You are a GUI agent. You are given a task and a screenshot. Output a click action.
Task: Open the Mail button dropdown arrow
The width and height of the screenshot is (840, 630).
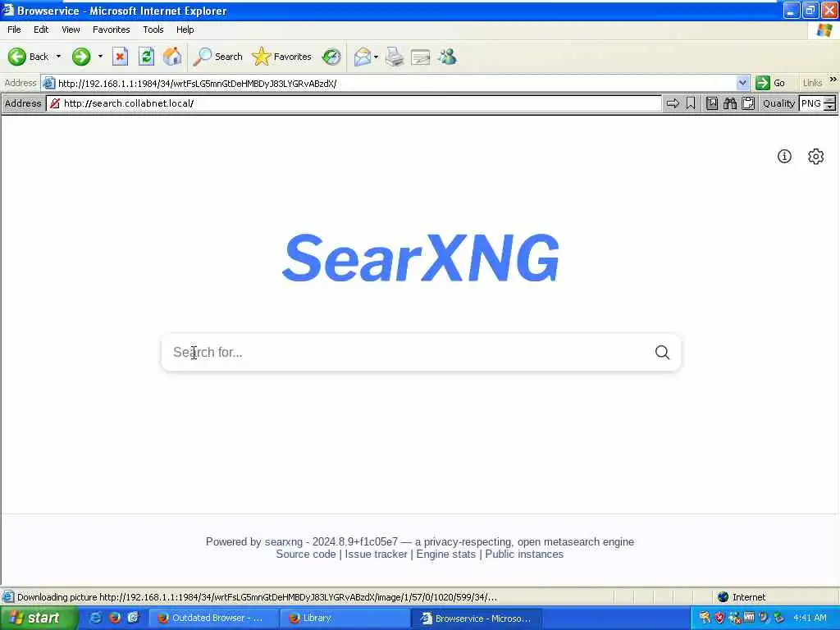pos(376,57)
